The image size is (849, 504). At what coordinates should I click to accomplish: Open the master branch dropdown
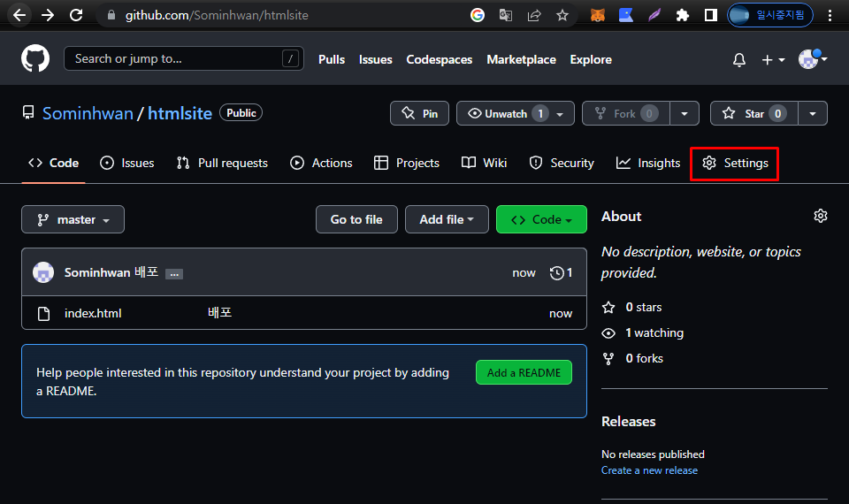tap(73, 219)
